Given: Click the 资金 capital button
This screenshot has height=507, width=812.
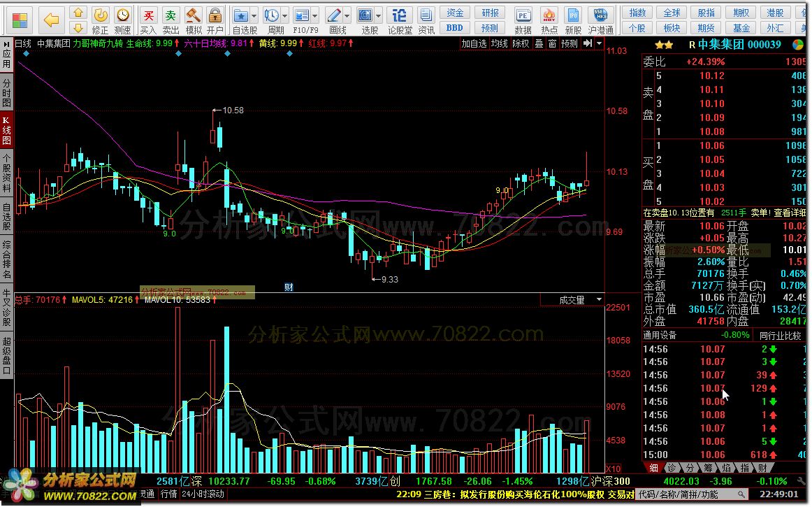Looking at the screenshot, I should point(455,13).
